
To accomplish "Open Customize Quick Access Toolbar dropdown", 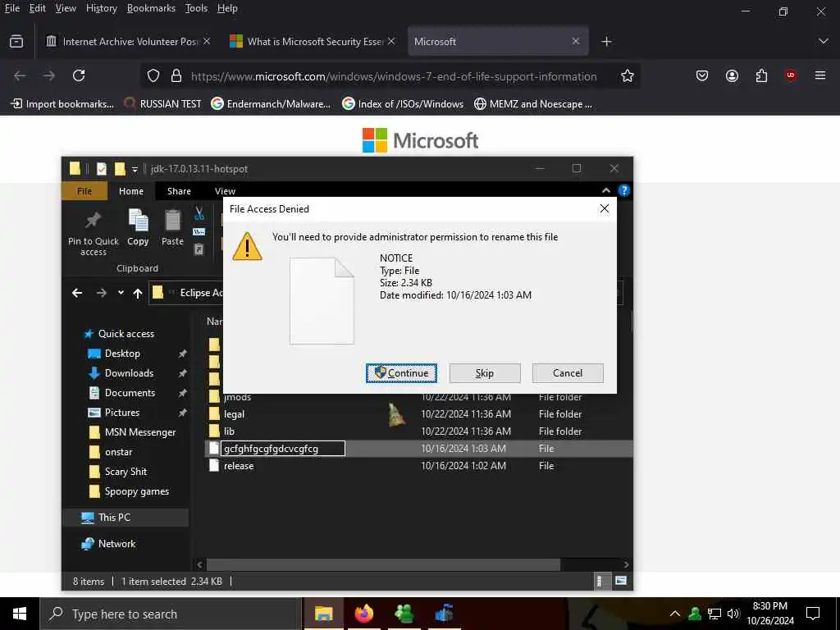I will tap(135, 169).
